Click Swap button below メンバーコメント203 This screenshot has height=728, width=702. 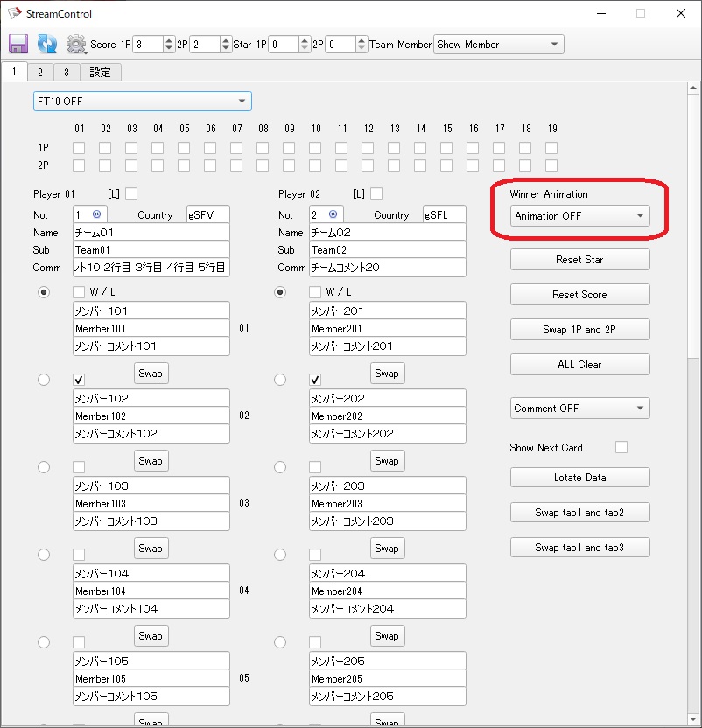388,549
